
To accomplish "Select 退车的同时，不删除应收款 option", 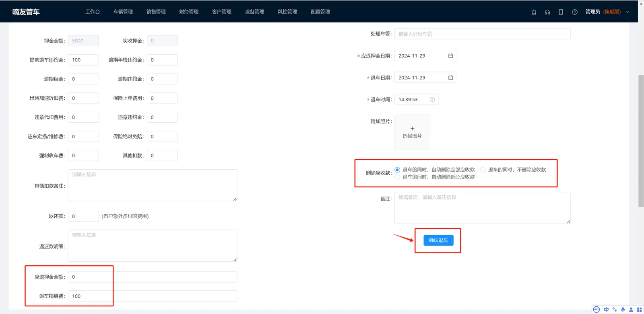I will tap(513, 170).
